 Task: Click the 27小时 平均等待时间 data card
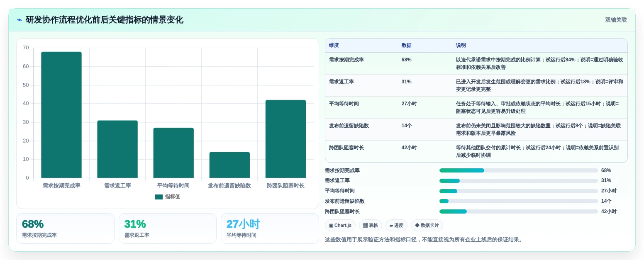(270, 228)
